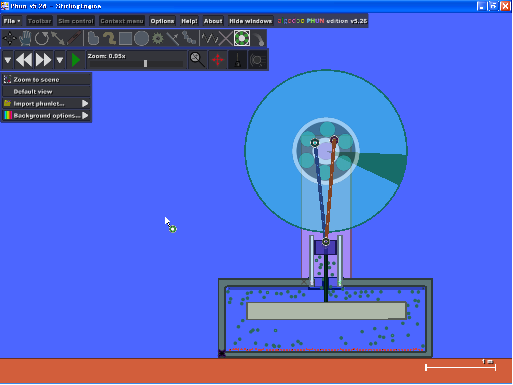The image size is (513, 385).
Task: Expand Import phunlet submenu
Action: tap(46, 104)
